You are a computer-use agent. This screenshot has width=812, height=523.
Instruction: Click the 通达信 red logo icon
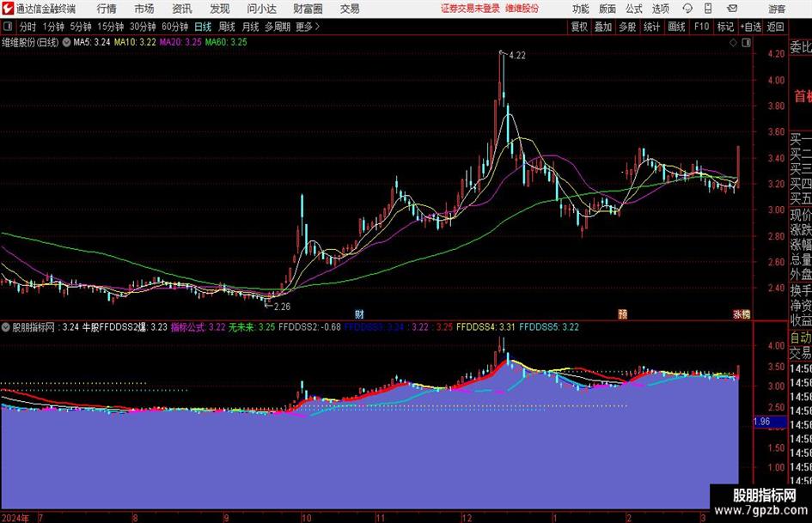[8, 9]
